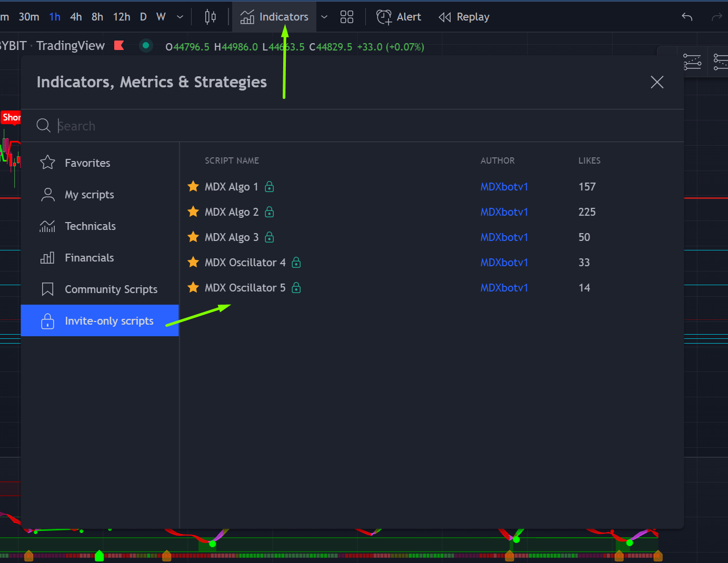Viewport: 728px width, 563px height.
Task: Switch to the Technicals category
Action: click(90, 226)
